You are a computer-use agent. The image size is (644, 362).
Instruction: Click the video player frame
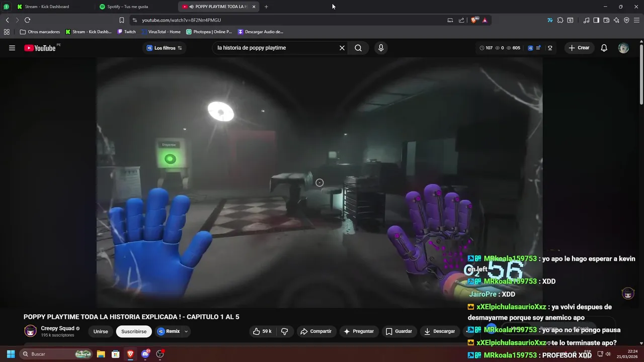[x=319, y=182]
